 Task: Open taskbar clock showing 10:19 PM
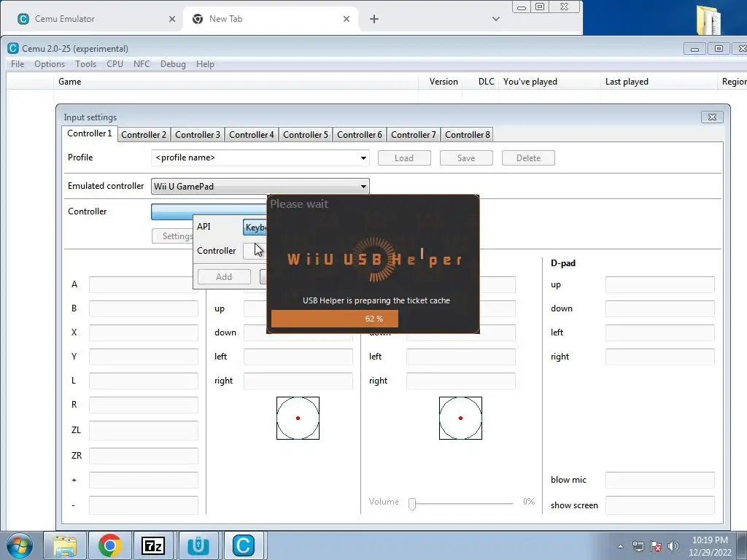pyautogui.click(x=710, y=546)
